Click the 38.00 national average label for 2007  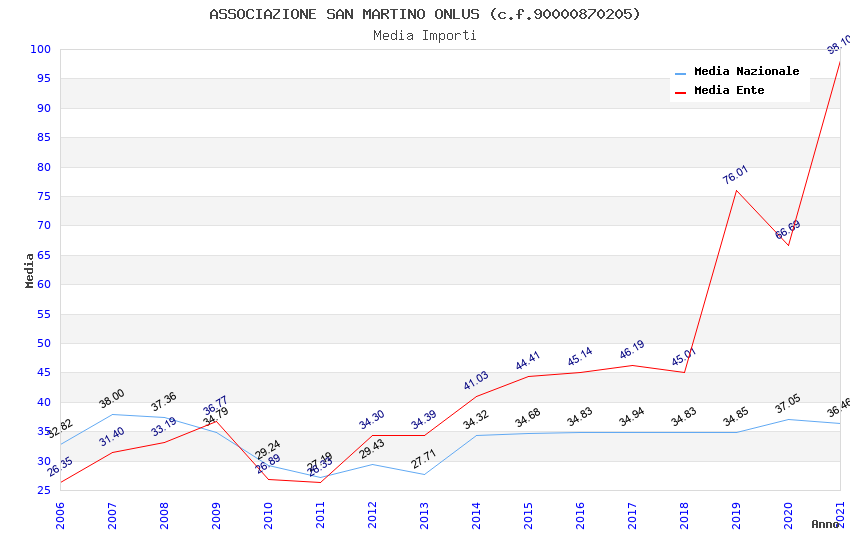pos(112,398)
